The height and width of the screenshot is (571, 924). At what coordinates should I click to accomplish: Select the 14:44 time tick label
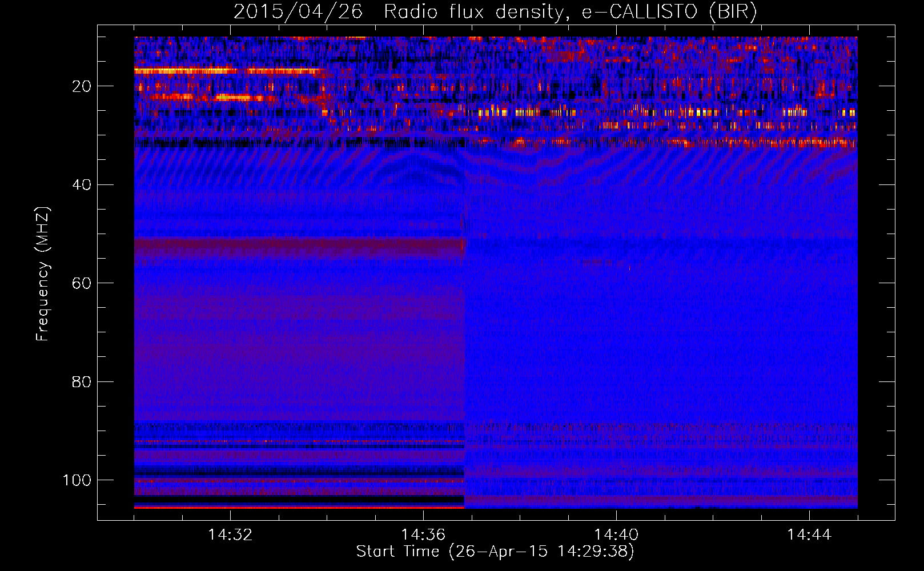coord(809,535)
